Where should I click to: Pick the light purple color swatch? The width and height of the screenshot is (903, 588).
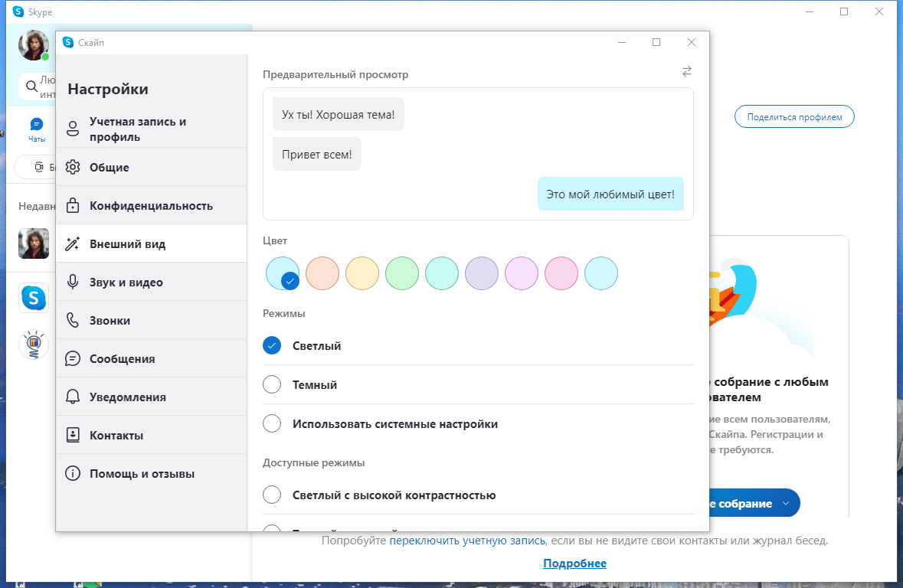(521, 273)
